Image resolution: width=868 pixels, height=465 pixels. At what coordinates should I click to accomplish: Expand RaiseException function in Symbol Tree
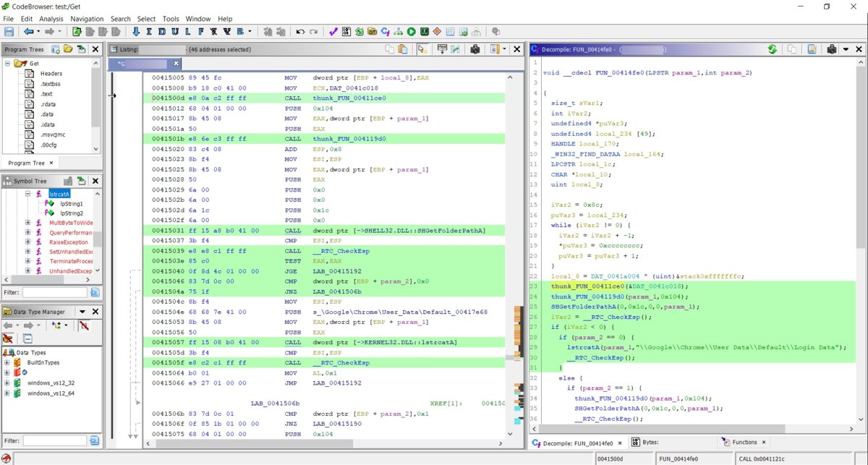28,242
